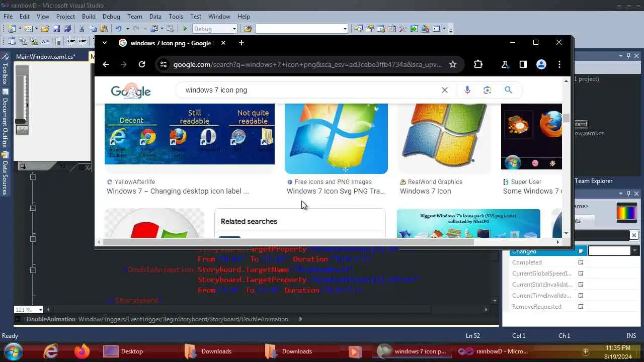This screenshot has height=362, width=644.
Task: Open Chrome extensions puzzle icon
Action: coord(478,64)
